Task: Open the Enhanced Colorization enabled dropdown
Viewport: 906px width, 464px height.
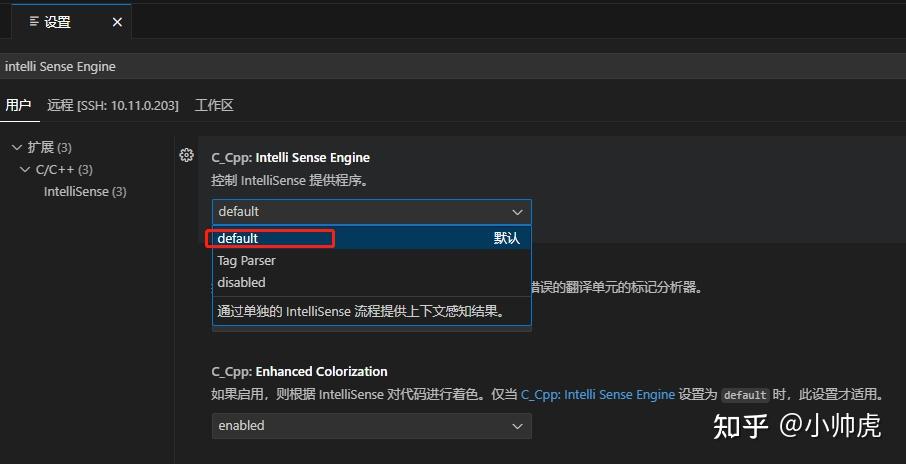Action: pyautogui.click(x=372, y=426)
